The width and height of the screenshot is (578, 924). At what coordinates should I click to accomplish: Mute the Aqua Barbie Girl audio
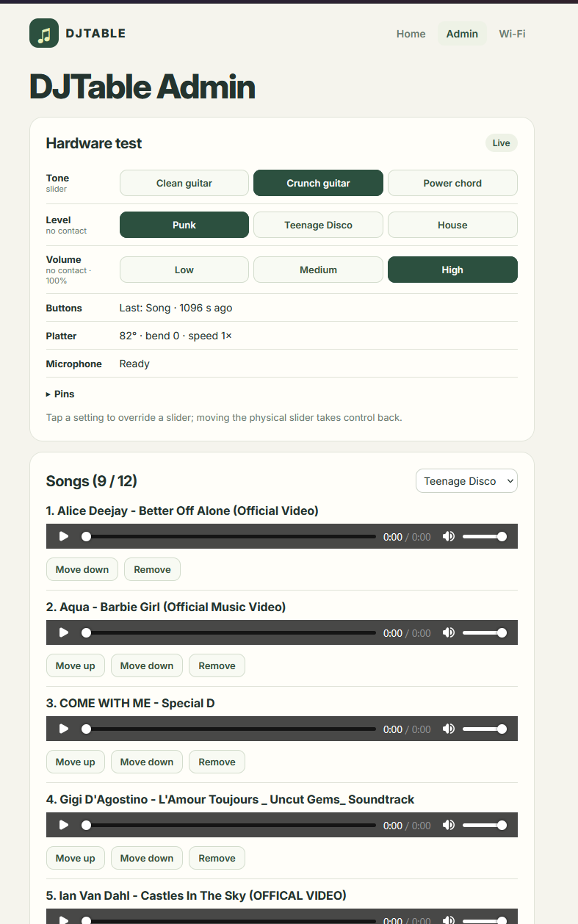pyautogui.click(x=449, y=632)
